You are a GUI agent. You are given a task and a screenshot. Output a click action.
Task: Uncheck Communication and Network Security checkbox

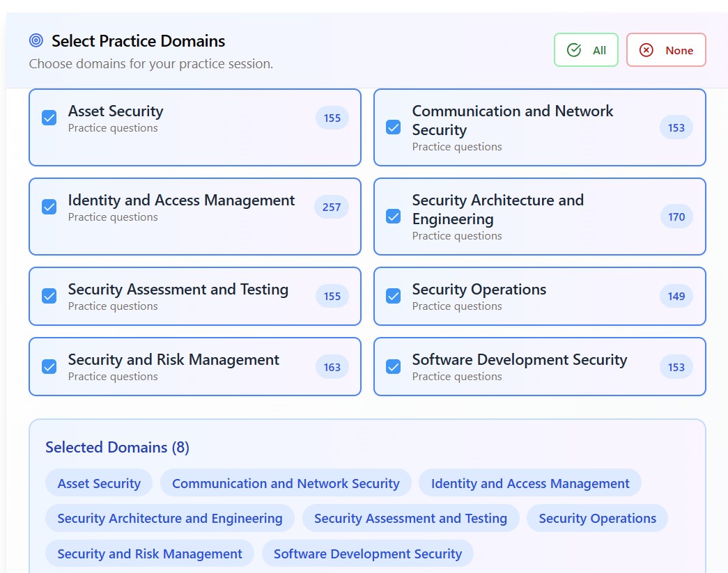[x=393, y=127]
